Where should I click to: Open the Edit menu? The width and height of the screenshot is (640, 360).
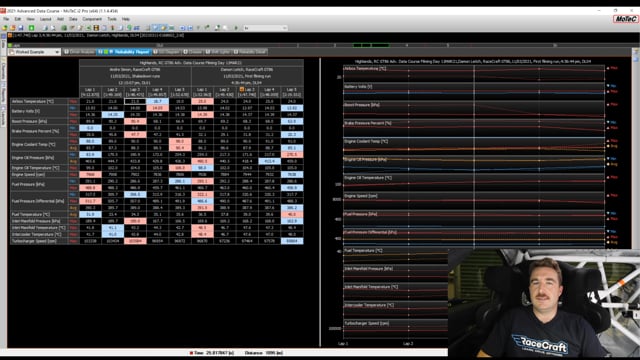coord(18,19)
